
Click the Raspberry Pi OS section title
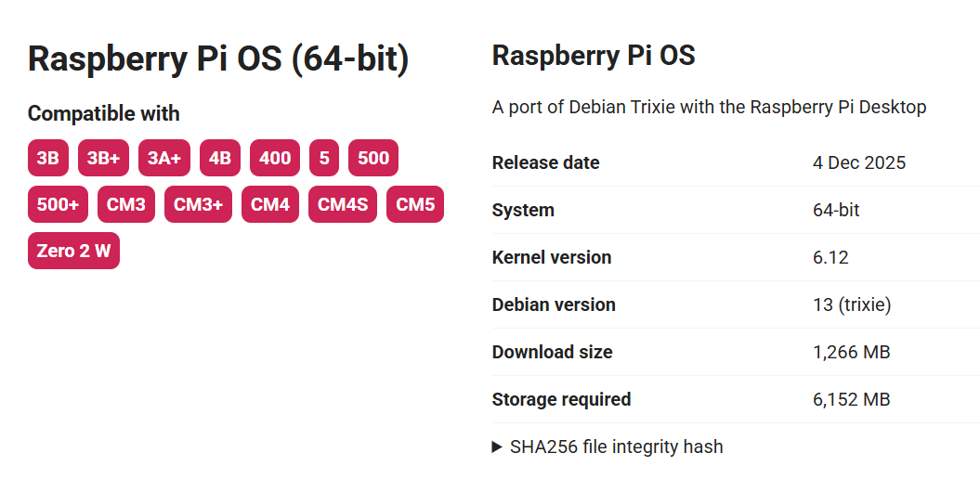pos(594,55)
